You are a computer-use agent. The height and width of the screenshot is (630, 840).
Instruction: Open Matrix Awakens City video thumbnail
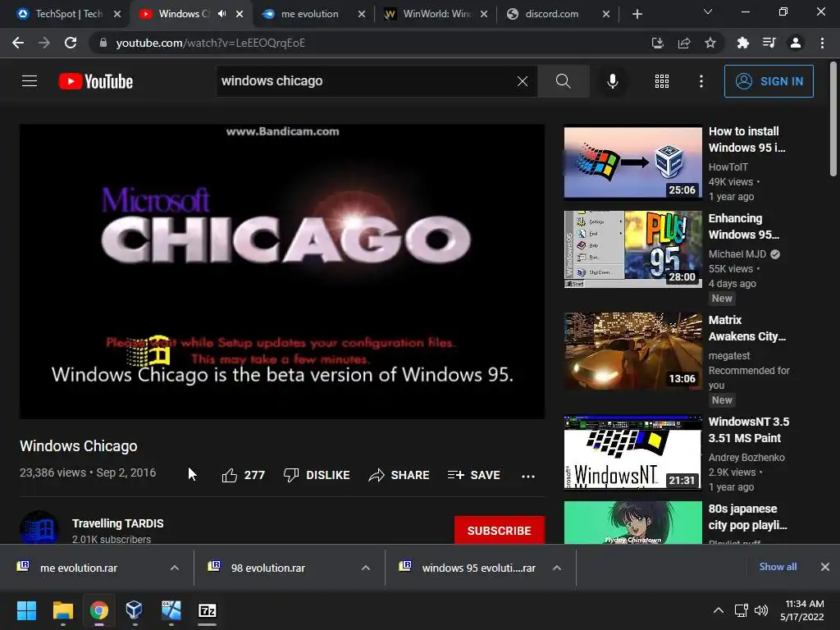pyautogui.click(x=633, y=351)
